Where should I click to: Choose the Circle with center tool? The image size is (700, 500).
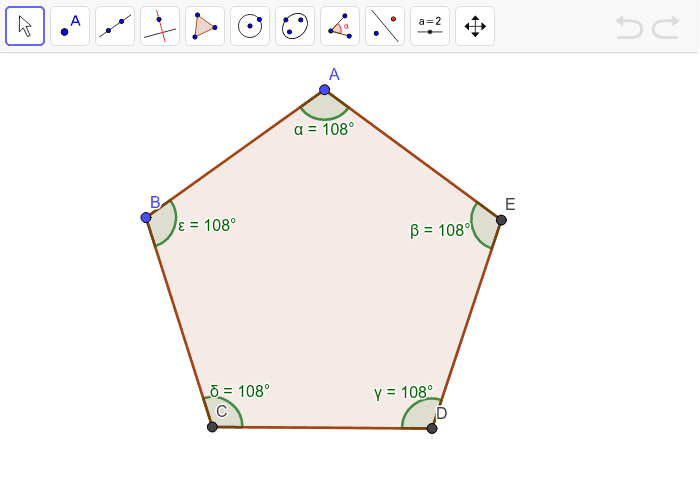coord(250,26)
